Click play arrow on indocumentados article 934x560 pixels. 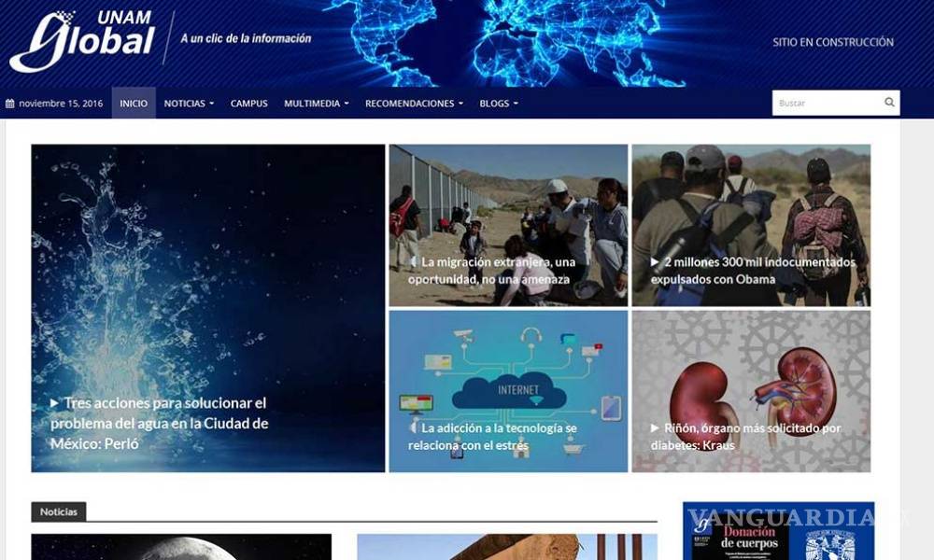click(x=655, y=261)
